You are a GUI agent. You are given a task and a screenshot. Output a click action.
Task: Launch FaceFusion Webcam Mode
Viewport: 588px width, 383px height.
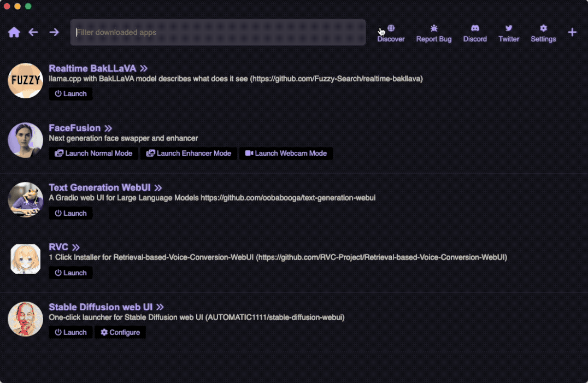[286, 154]
